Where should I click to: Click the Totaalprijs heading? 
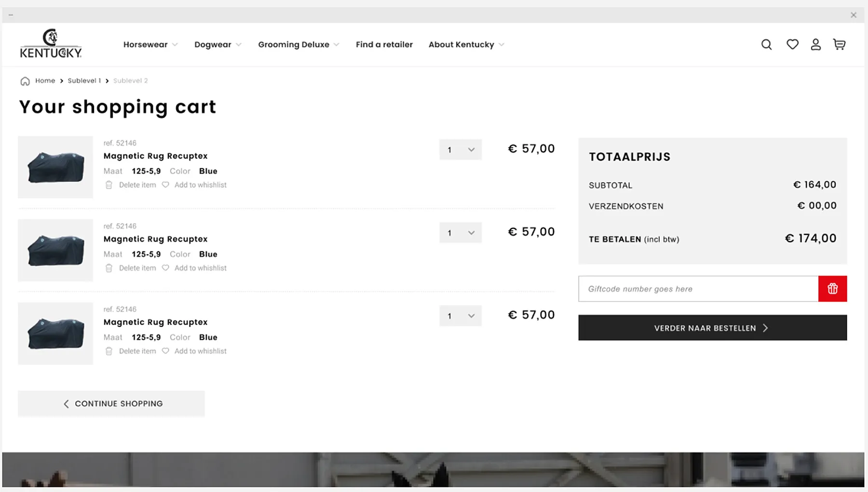coord(629,157)
